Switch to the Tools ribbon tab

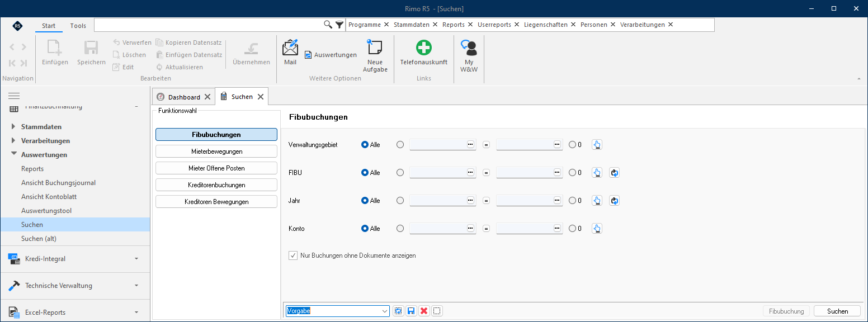click(x=78, y=26)
